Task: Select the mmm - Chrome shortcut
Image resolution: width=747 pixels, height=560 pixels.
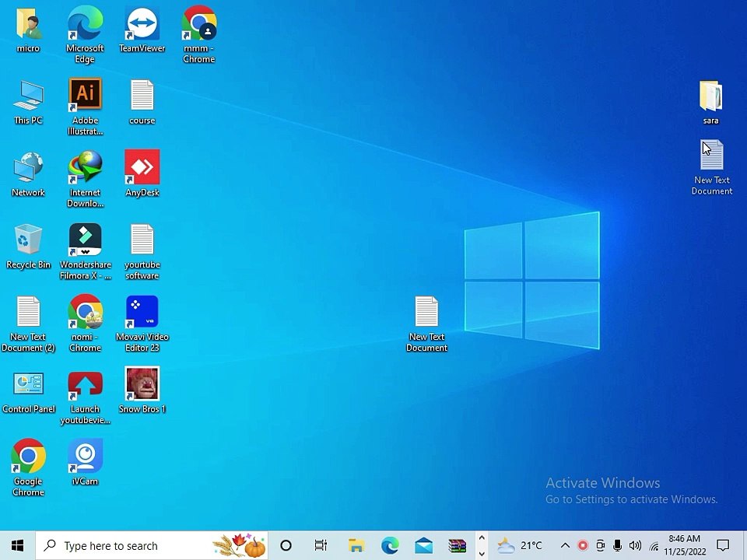Action: (199, 34)
